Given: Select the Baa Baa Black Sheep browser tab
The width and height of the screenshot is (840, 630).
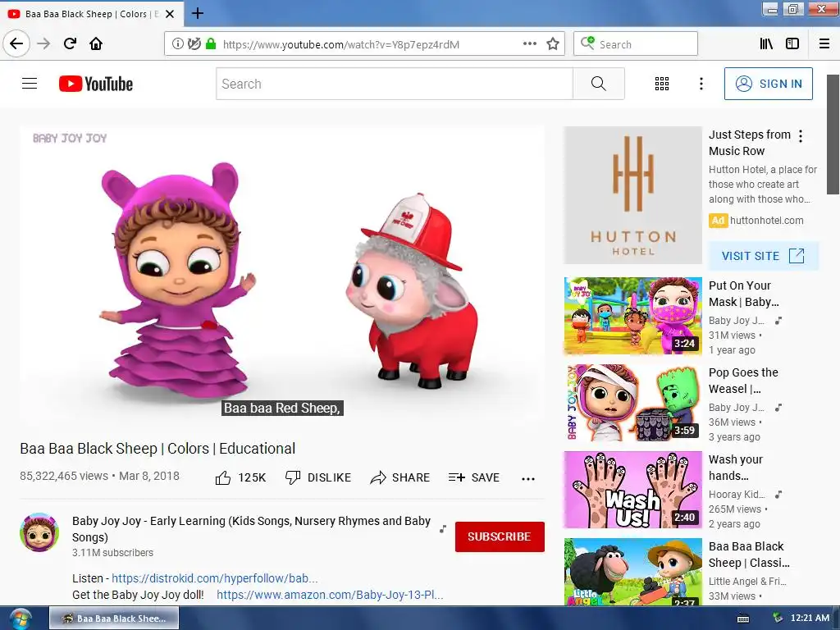Looking at the screenshot, I should pos(92,14).
